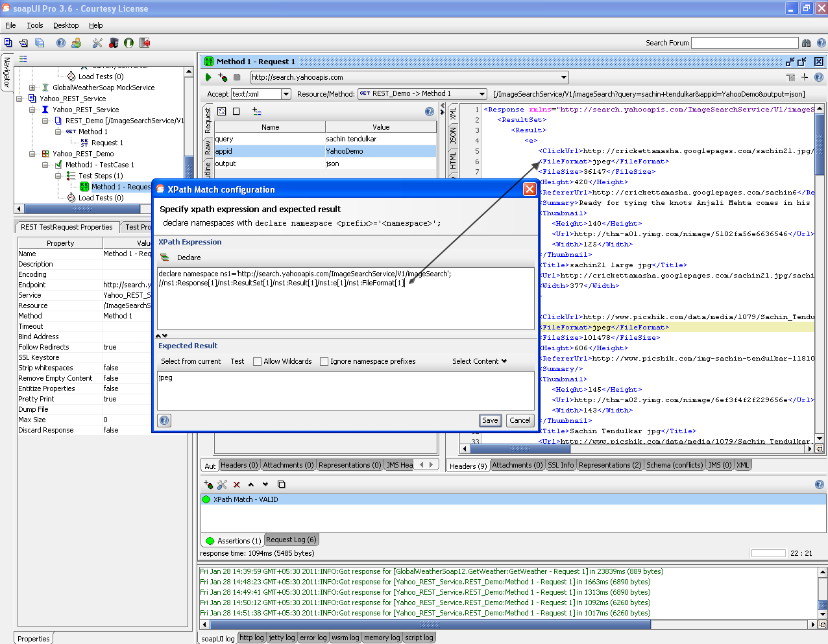The width and height of the screenshot is (828, 644).
Task: Click Cancel in XPath Match dialog
Action: [520, 420]
